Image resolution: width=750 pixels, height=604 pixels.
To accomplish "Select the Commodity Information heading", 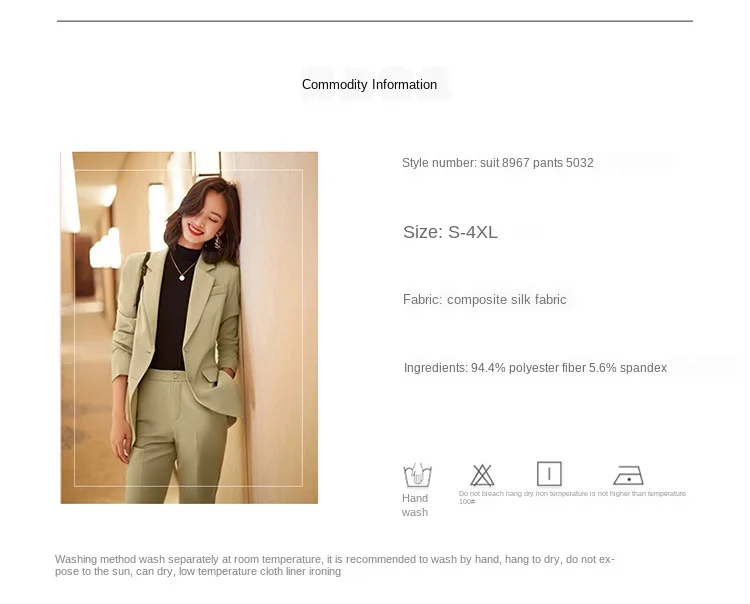I will point(369,85).
